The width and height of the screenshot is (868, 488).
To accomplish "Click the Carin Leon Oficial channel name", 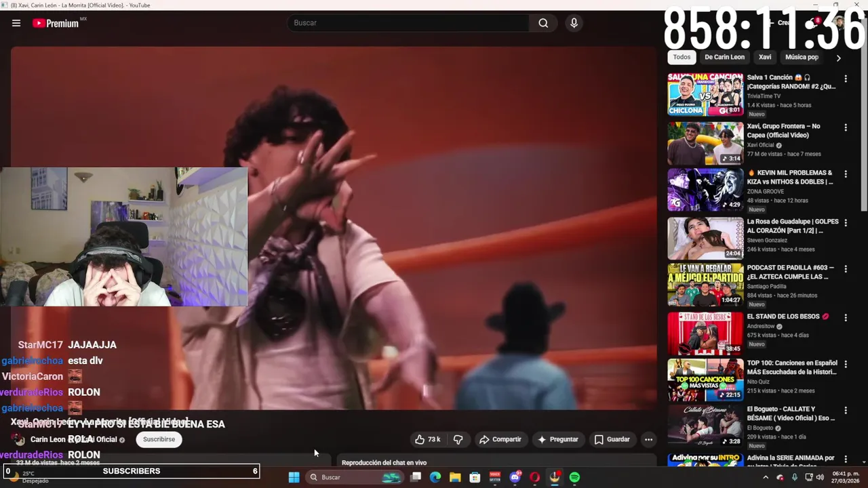I will click(74, 439).
